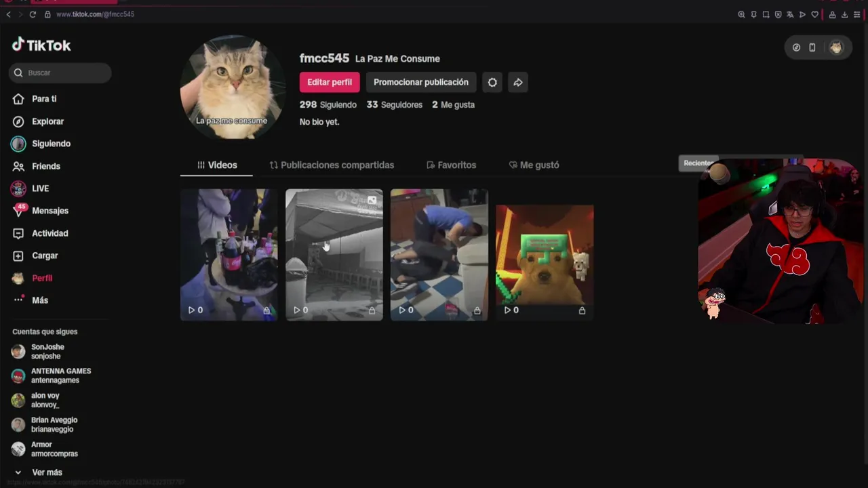The height and width of the screenshot is (488, 868).
Task: Click the browser translate icon
Action: (x=790, y=14)
